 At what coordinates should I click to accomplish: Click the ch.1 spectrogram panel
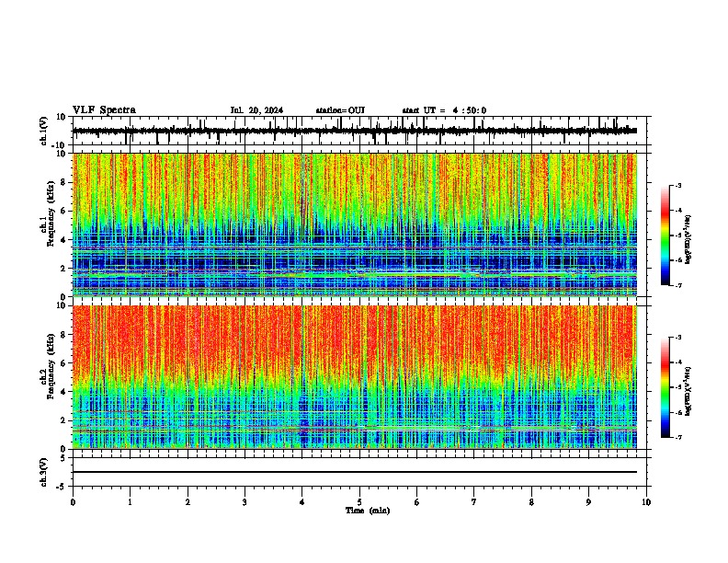point(355,224)
